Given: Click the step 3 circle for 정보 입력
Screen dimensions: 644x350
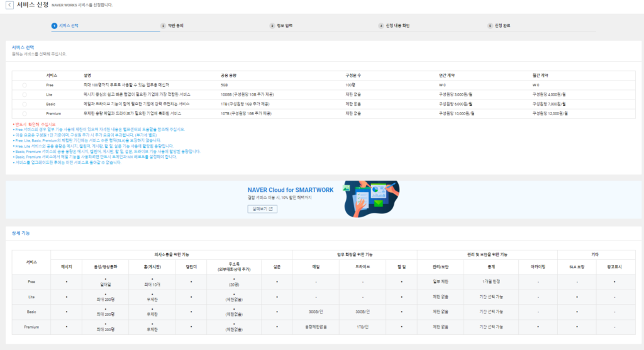Looking at the screenshot, I should [272, 26].
